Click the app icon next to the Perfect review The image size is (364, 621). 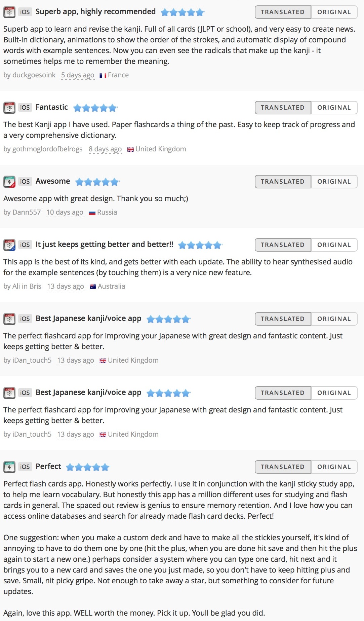(9, 467)
